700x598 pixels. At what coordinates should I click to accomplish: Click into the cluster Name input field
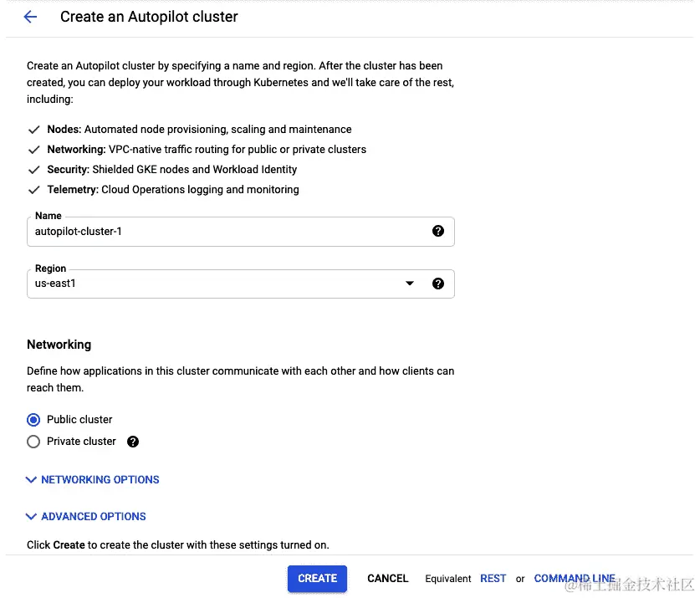[x=226, y=232]
